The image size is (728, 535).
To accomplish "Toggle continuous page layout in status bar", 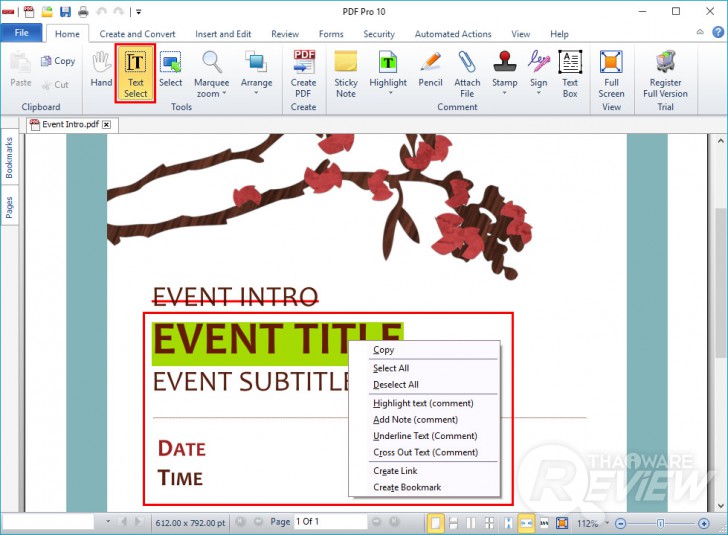I will click(454, 523).
